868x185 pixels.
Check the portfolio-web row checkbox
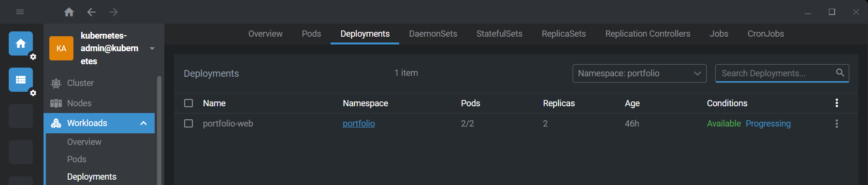(x=188, y=124)
